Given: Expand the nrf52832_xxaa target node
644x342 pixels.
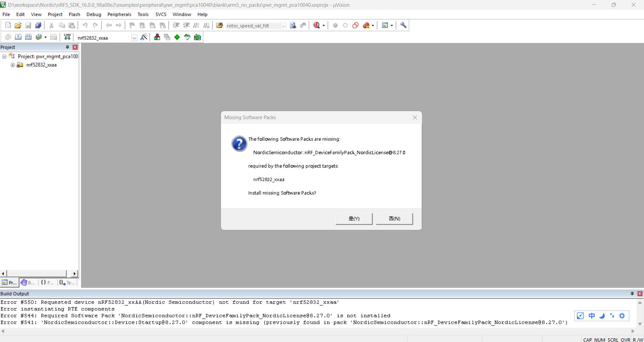Looking at the screenshot, I should 12,65.
